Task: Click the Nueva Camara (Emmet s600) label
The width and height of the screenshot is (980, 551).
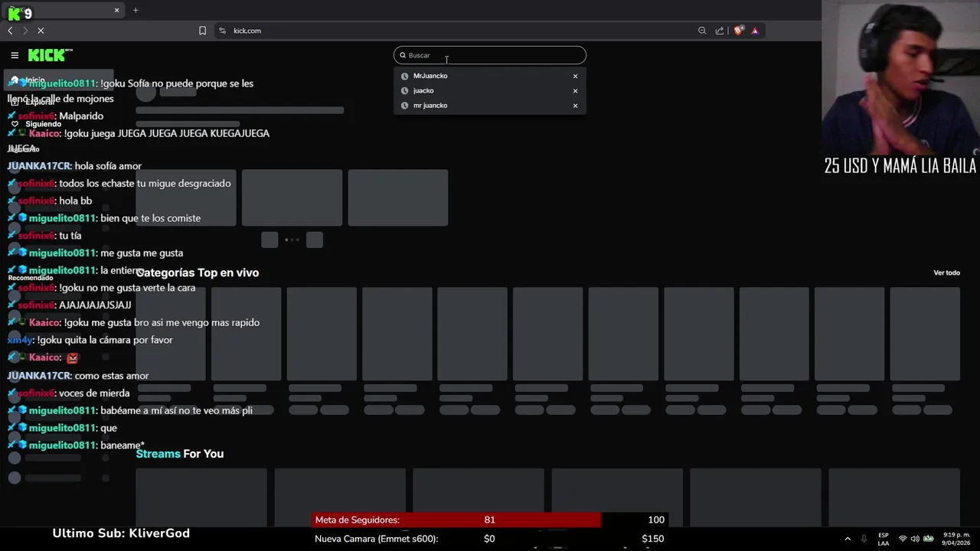Action: click(376, 539)
